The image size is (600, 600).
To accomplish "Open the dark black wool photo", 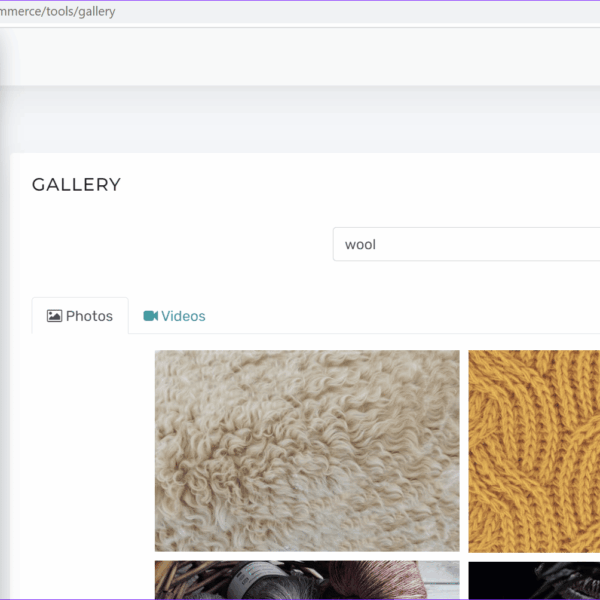I will [x=534, y=580].
